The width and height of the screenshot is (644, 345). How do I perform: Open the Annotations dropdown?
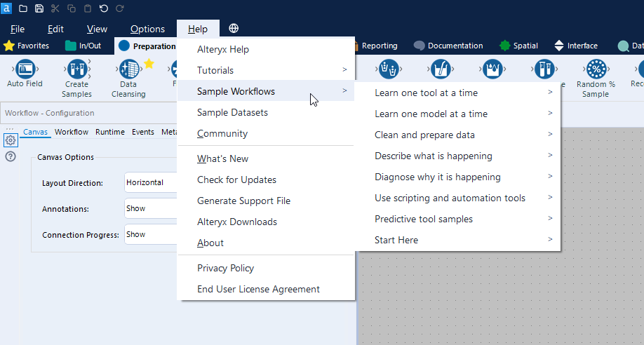click(x=150, y=209)
